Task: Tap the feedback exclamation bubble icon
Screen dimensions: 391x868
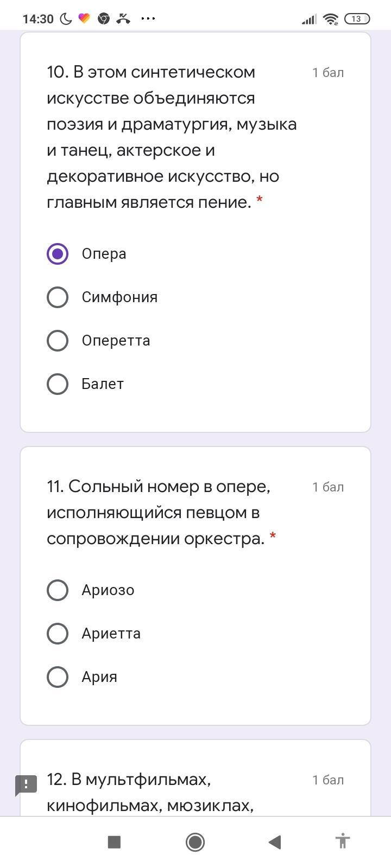Action: [x=26, y=785]
